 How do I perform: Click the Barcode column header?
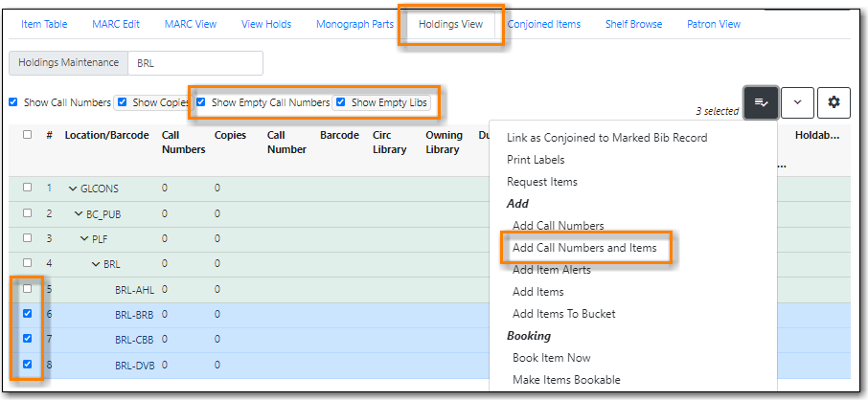[339, 136]
